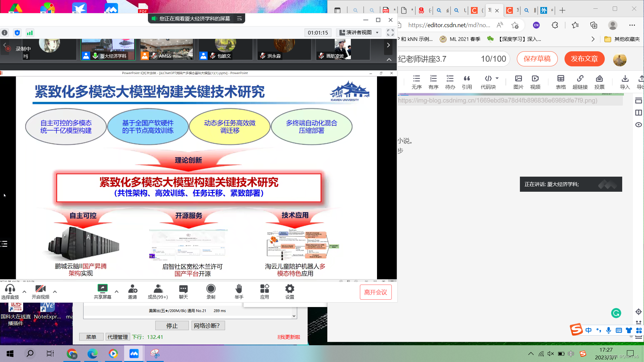Expand video options arrow

pyautogui.click(x=55, y=292)
